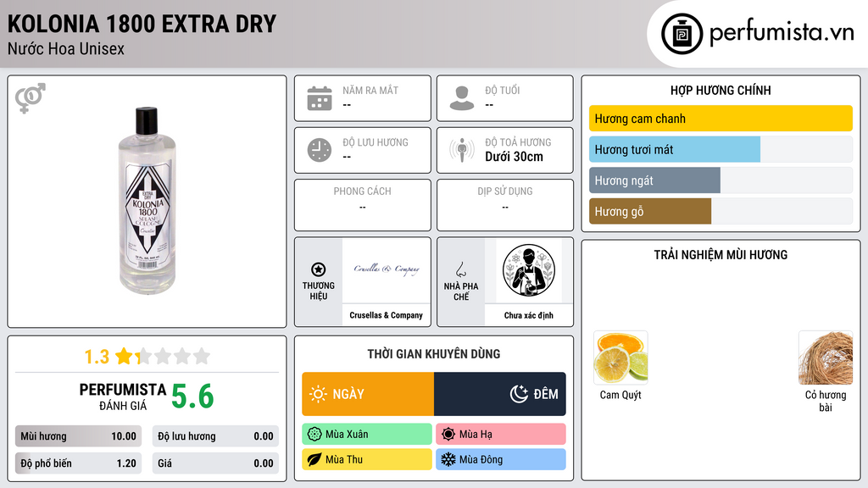Click the star badge icon above Thương hiệu
Image resolution: width=868 pixels, height=488 pixels.
coord(319,269)
